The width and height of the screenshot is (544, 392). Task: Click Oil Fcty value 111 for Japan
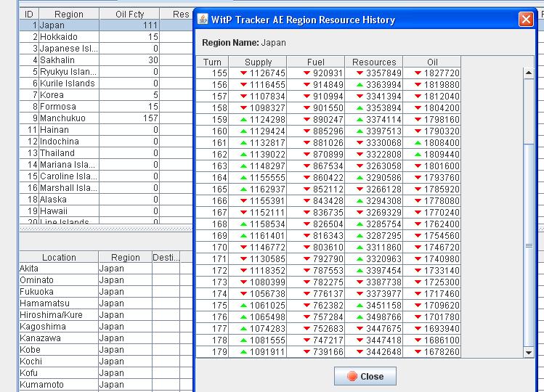pos(129,25)
